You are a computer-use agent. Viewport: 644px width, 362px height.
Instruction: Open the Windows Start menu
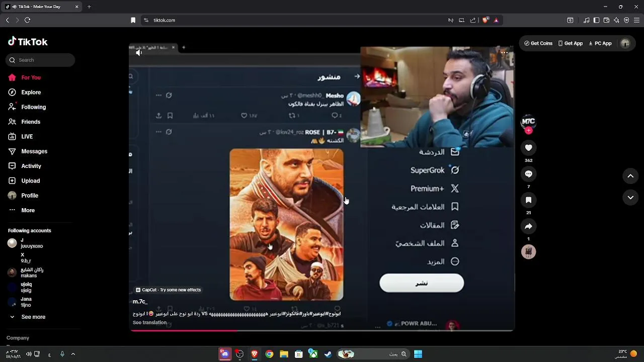click(x=418, y=354)
